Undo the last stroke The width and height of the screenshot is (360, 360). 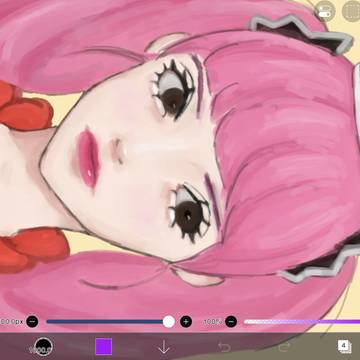pyautogui.click(x=224, y=347)
